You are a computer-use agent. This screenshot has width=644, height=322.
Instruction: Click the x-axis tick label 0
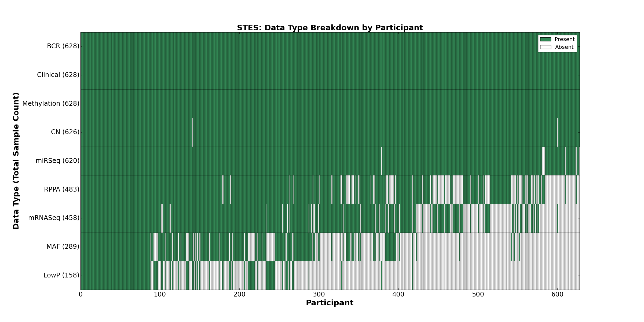pos(81,295)
